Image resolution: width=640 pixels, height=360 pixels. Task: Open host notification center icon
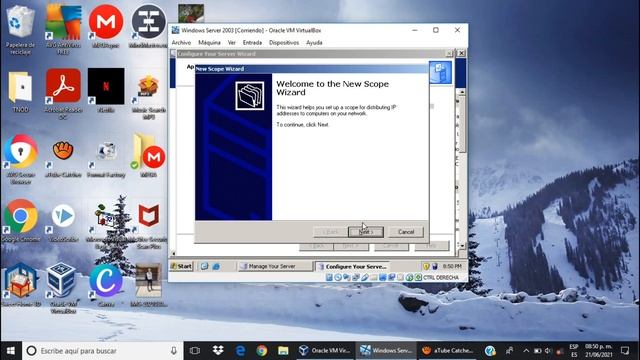[625, 351]
